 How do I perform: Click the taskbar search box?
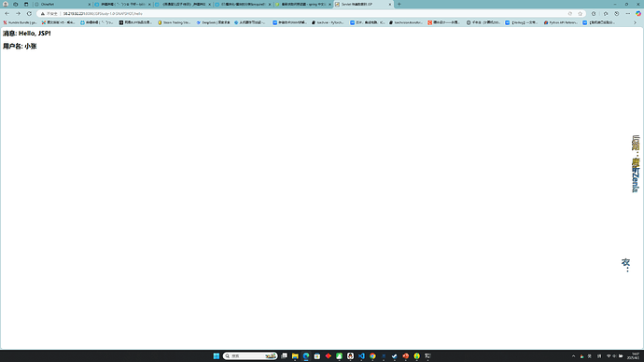point(250,355)
